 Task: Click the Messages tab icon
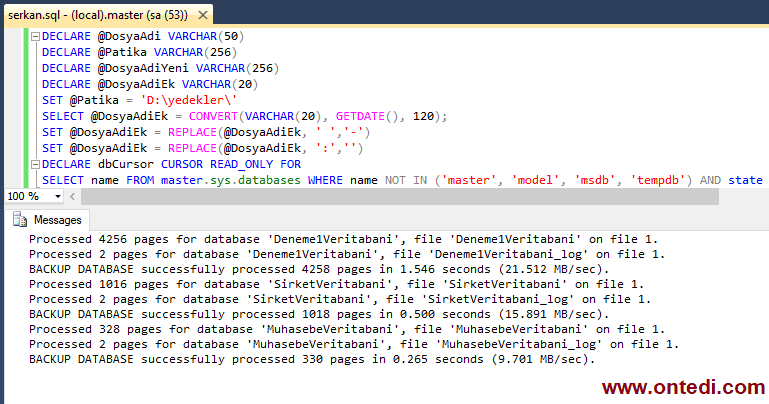pyautogui.click(x=20, y=220)
